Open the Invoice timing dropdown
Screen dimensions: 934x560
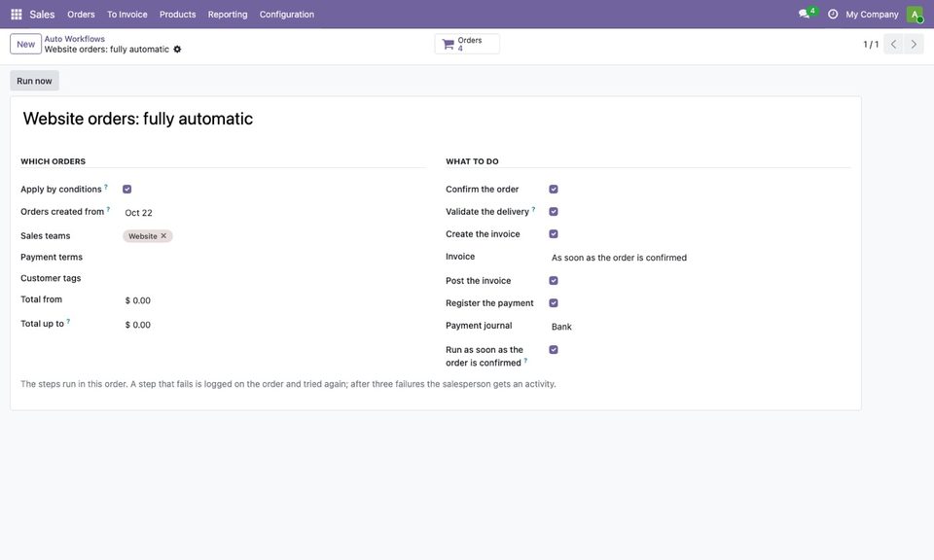pos(700,258)
